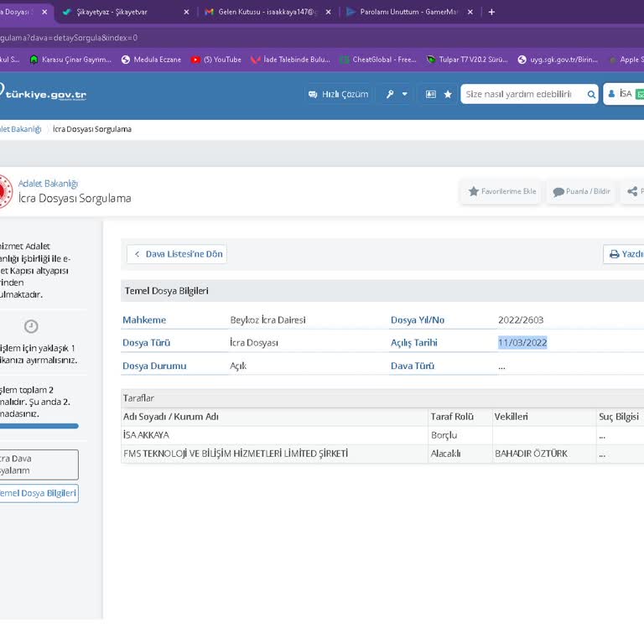Click the ID card icon in header

tap(431, 94)
